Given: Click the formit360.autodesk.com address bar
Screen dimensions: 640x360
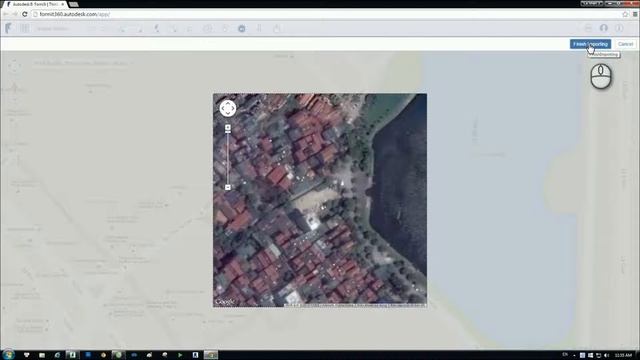Looking at the screenshot, I should [x=327, y=14].
